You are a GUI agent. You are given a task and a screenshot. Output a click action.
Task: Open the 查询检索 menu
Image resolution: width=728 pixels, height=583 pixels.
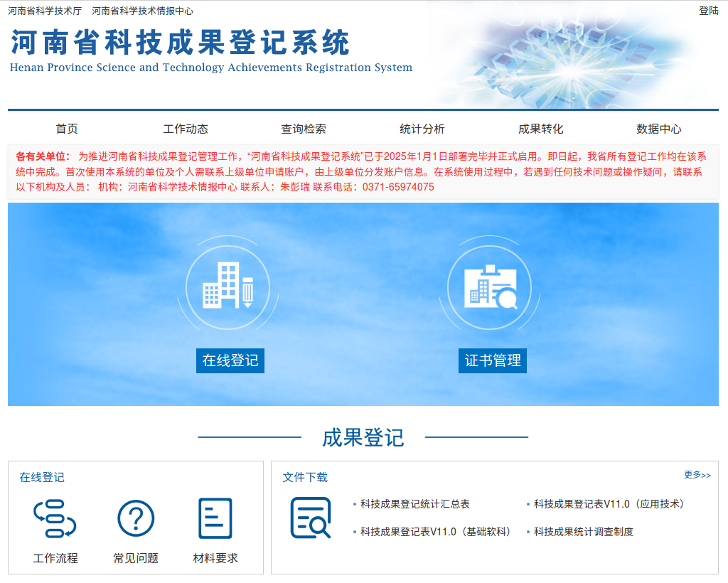pos(304,129)
